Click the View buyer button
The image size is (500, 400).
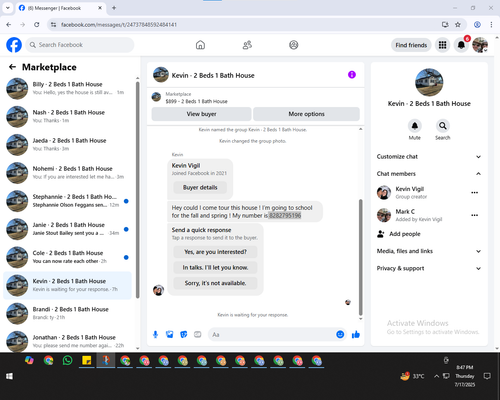[x=201, y=114]
